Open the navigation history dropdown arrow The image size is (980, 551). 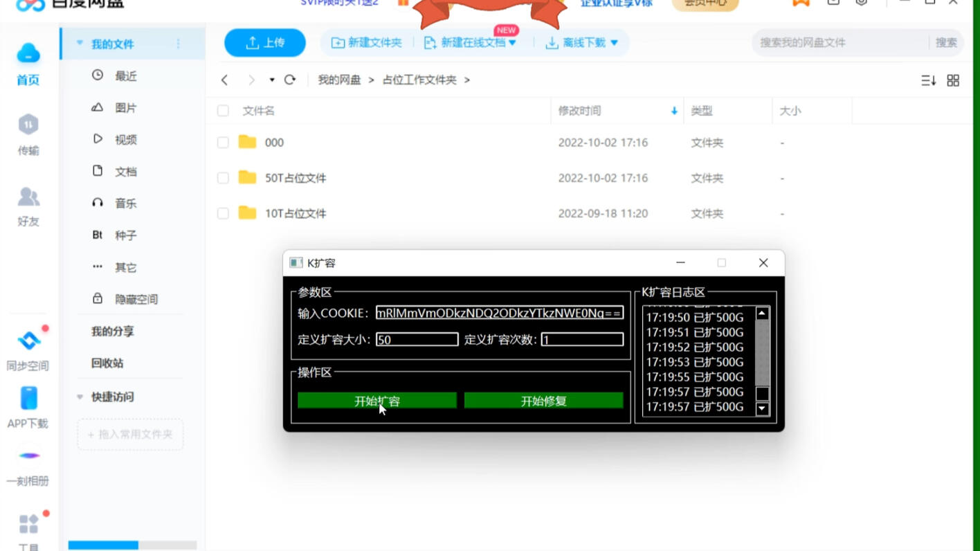(272, 80)
